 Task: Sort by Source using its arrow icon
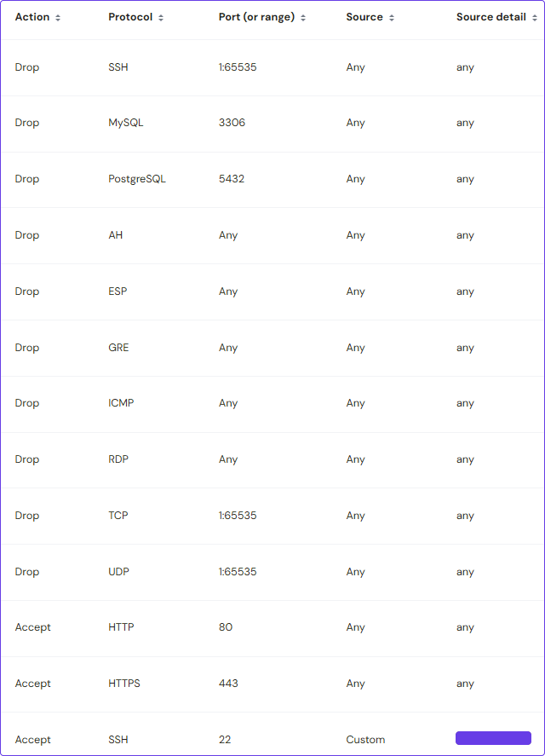click(x=392, y=18)
